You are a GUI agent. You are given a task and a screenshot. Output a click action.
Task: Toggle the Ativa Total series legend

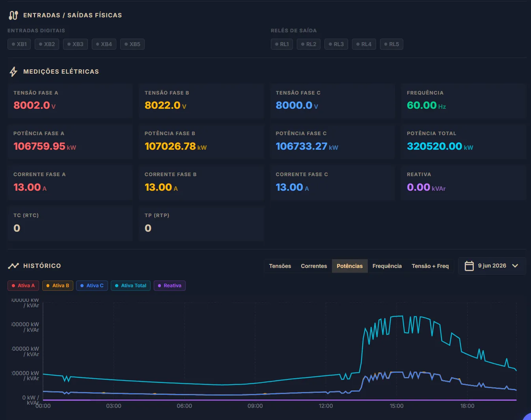[x=130, y=286]
